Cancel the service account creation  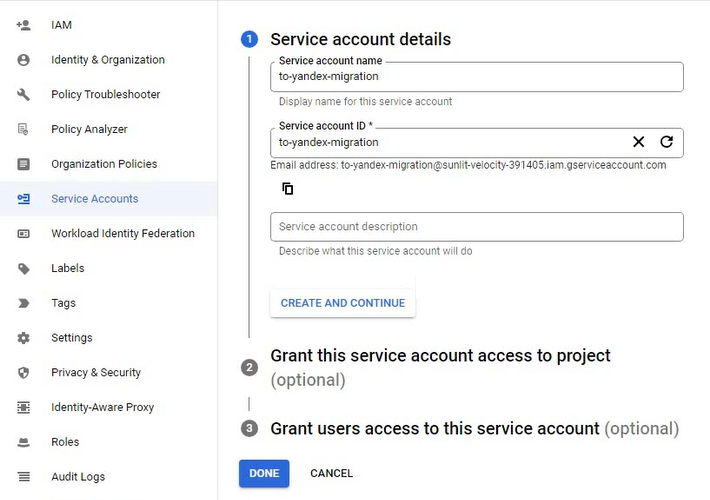[331, 473]
